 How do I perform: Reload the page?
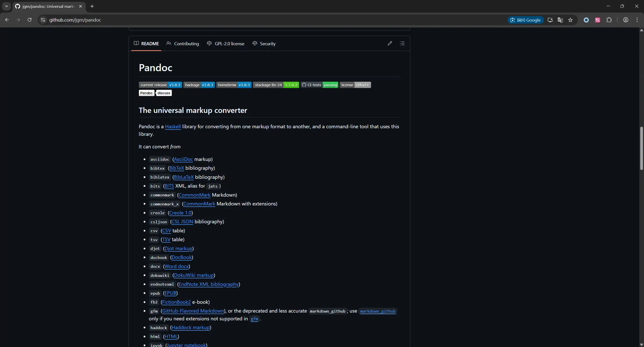[29, 20]
